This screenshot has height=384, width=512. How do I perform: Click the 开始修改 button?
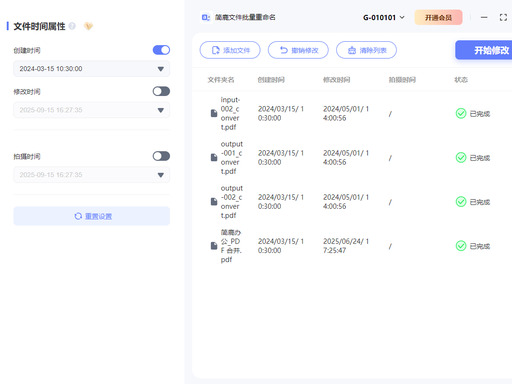484,50
